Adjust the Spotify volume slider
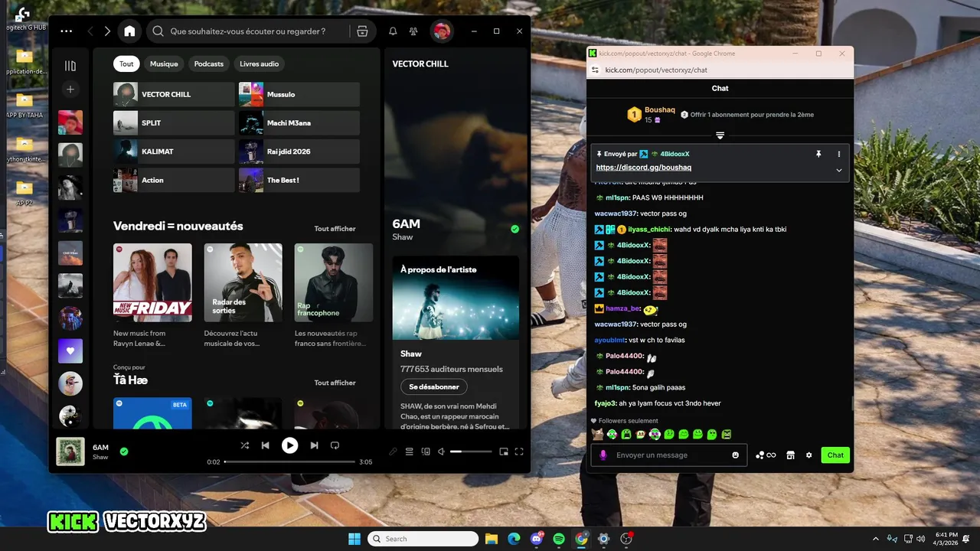This screenshot has height=551, width=980. (472, 452)
